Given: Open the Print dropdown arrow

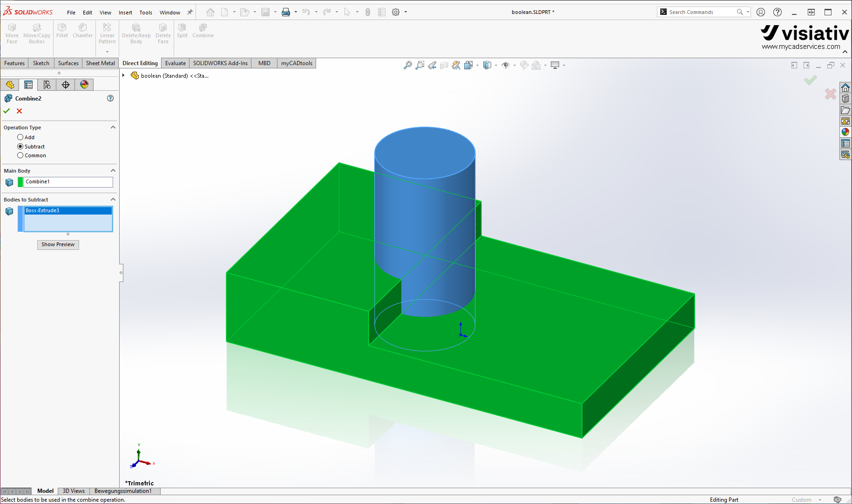Looking at the screenshot, I should [x=296, y=12].
